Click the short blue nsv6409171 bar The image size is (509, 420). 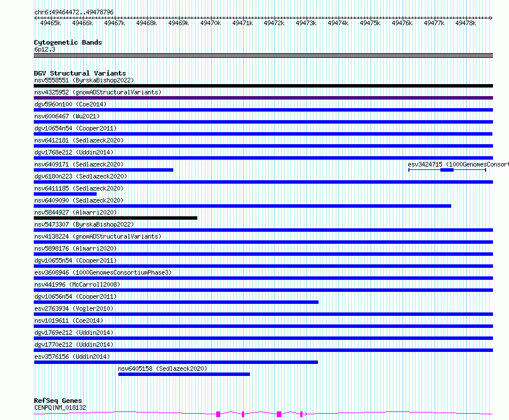point(104,170)
